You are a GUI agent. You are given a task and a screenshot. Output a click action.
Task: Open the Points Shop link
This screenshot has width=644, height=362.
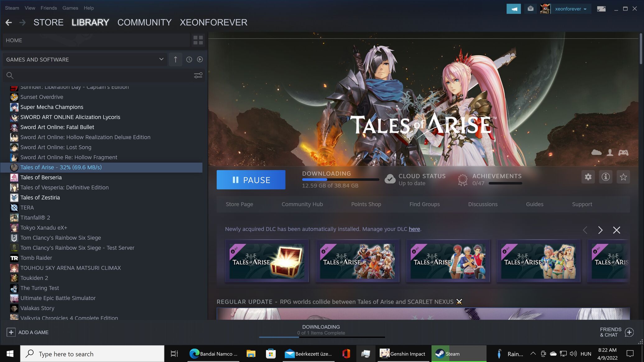(x=366, y=204)
